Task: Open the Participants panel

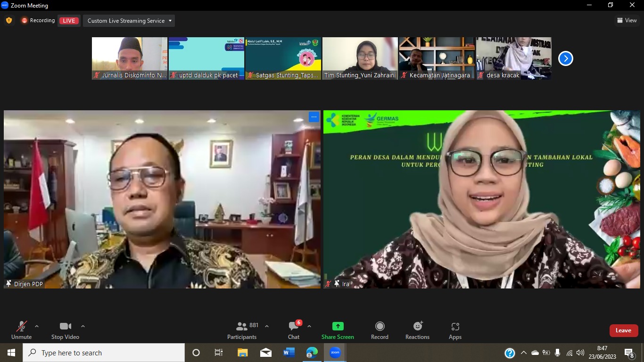Action: [x=242, y=330]
